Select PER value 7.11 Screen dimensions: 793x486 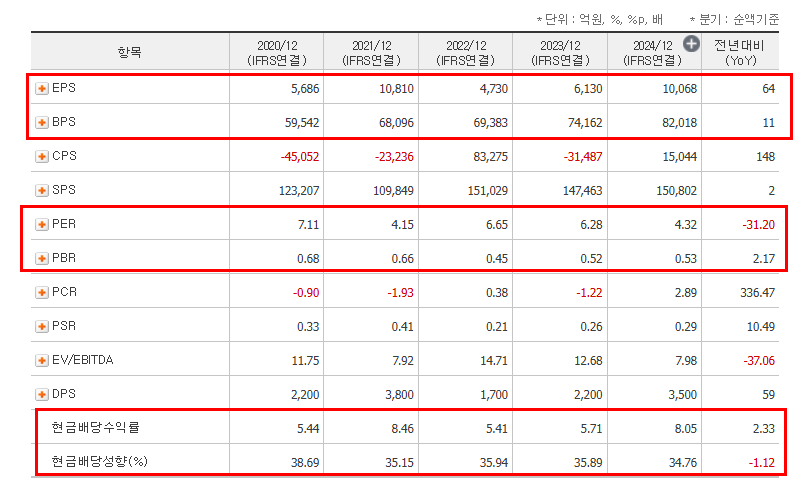(309, 225)
